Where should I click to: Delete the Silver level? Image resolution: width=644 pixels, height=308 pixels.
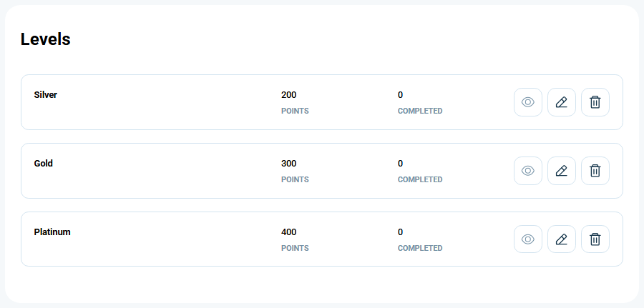[595, 102]
